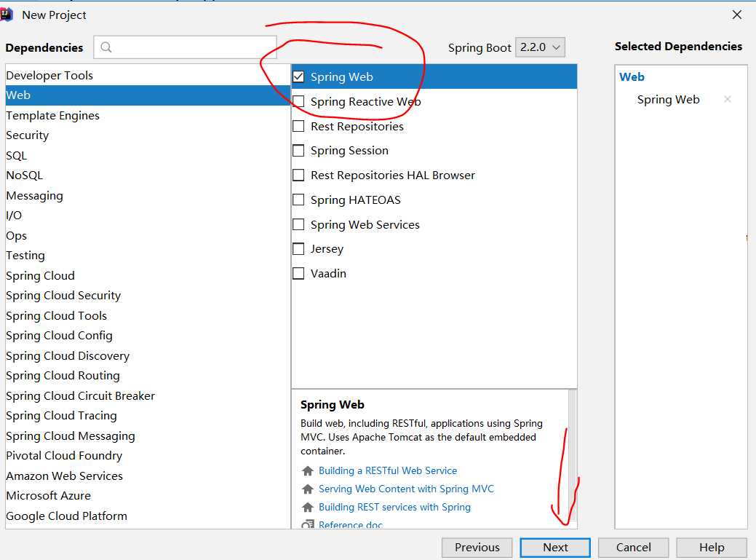Tick the Vaadin checkbox
Image resolution: width=756 pixels, height=560 pixels.
pos(298,274)
